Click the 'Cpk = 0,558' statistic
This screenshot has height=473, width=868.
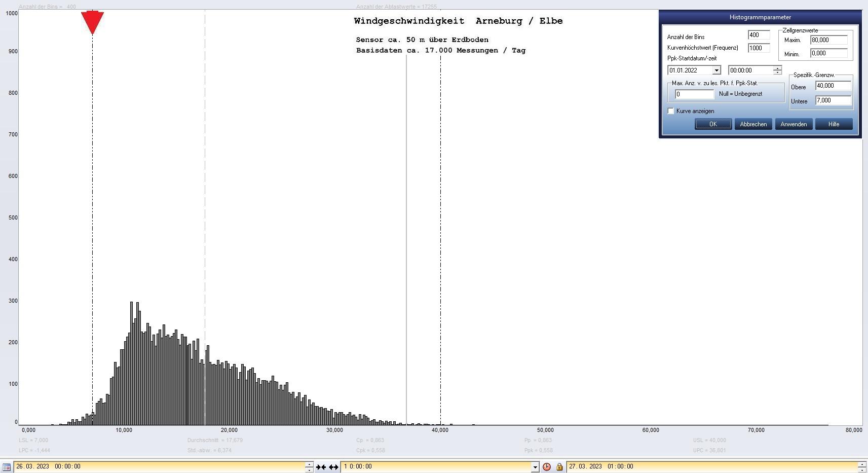click(x=370, y=450)
